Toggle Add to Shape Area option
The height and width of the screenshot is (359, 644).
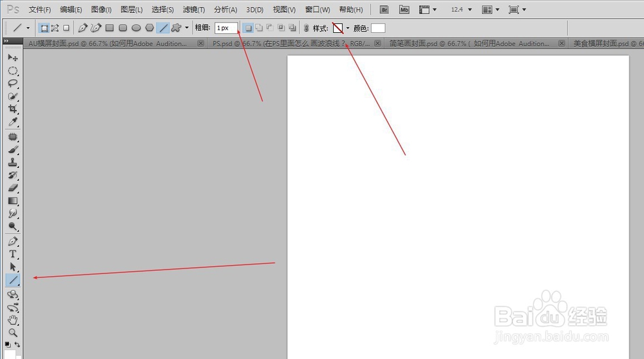pos(259,28)
